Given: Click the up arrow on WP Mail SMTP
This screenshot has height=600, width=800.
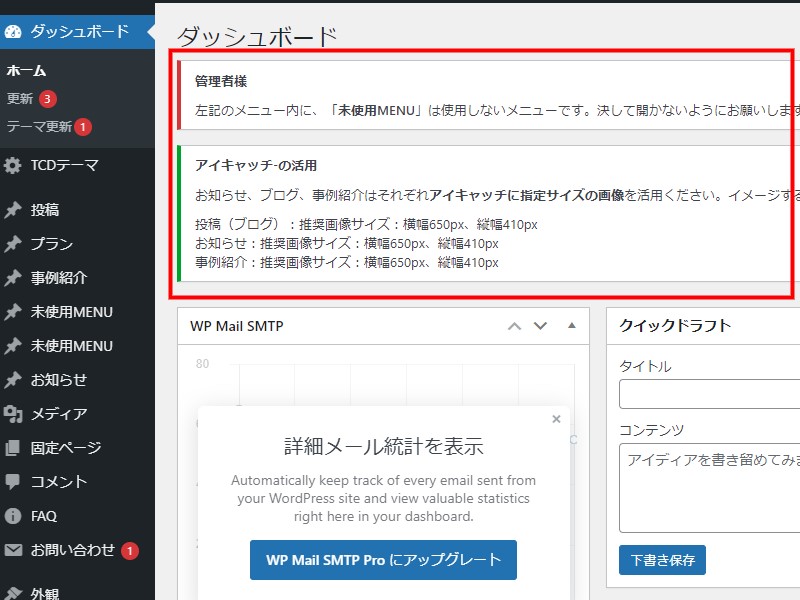Looking at the screenshot, I should click(514, 326).
